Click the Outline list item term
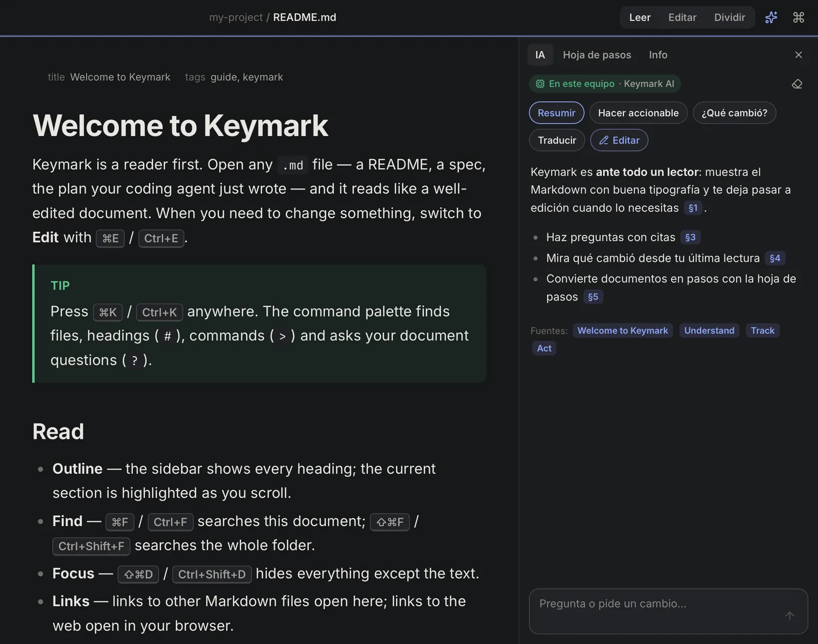 (x=78, y=469)
